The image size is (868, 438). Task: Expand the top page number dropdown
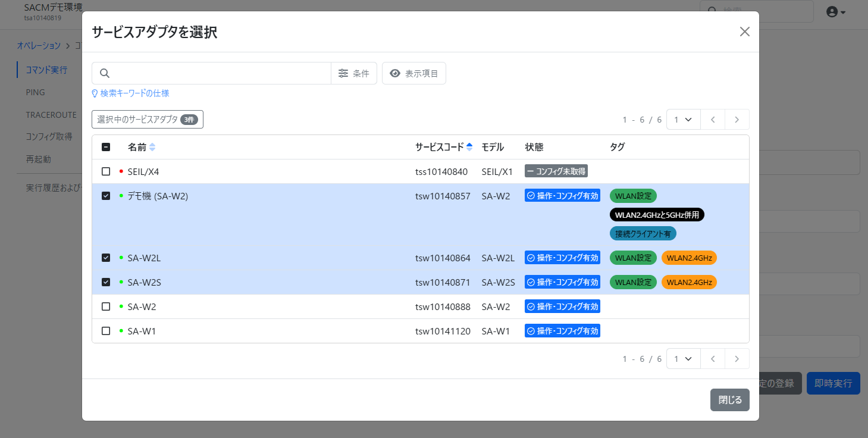point(683,120)
